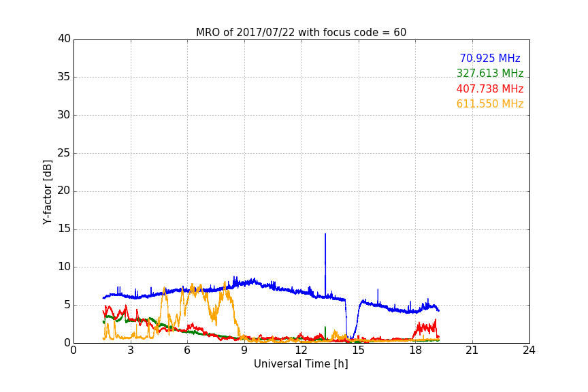Select the orange 611.550 MHz legend label
Image resolution: width=588 pixels, height=392 pixels.
490,103
